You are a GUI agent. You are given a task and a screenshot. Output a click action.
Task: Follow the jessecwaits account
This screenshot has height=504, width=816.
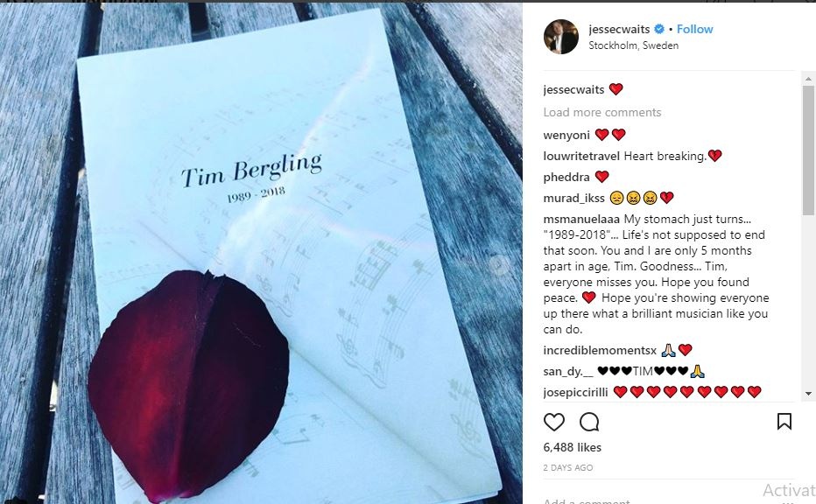click(693, 28)
